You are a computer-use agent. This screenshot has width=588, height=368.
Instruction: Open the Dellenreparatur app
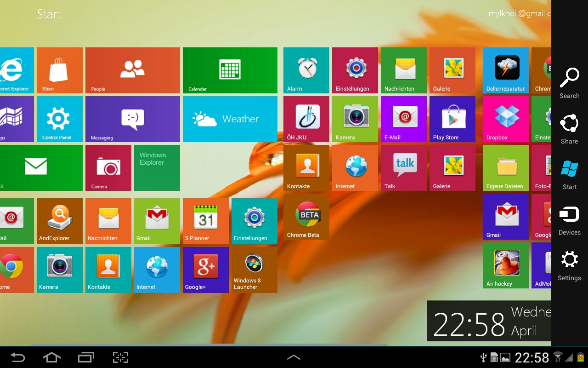point(505,70)
